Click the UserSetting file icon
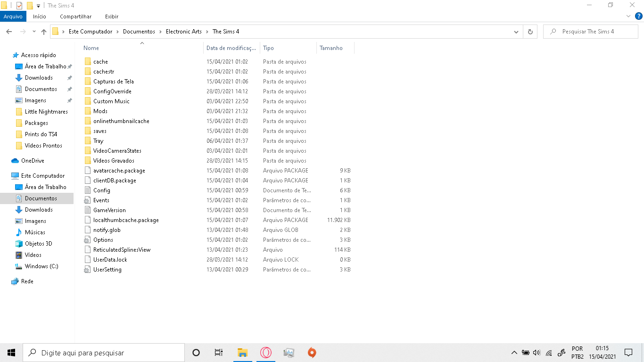The width and height of the screenshot is (644, 362). click(88, 270)
